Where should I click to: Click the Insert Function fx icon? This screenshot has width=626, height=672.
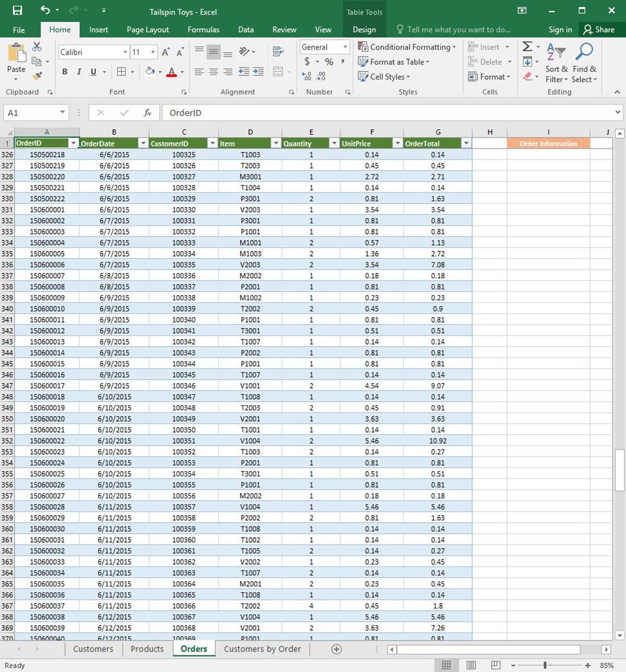point(147,113)
